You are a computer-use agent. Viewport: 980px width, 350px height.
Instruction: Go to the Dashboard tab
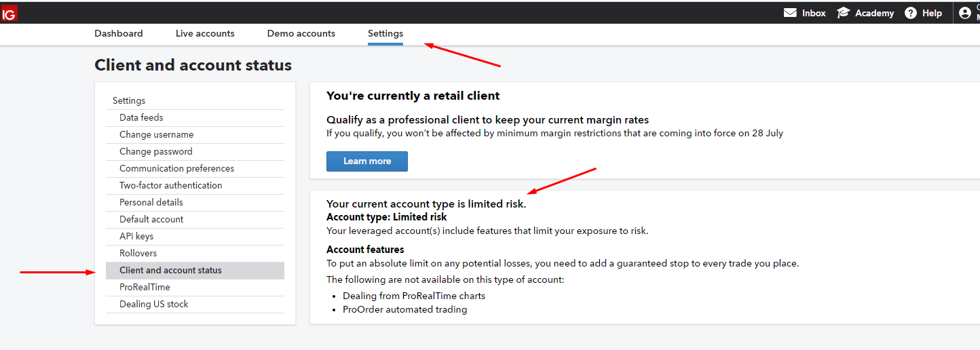(119, 33)
